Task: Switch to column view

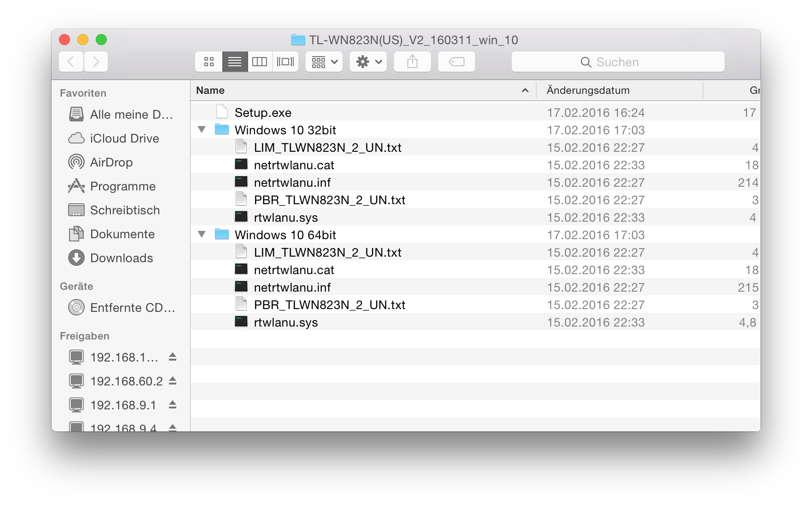Action: (260, 62)
